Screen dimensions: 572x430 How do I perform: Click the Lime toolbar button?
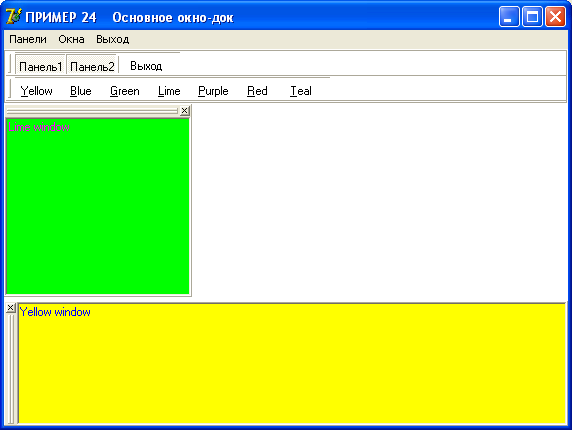[169, 90]
